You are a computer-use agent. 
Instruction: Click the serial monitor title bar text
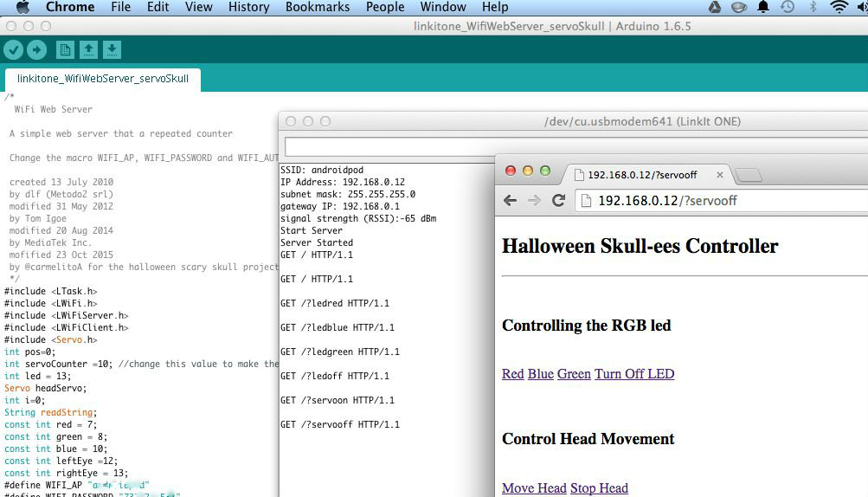click(x=642, y=121)
